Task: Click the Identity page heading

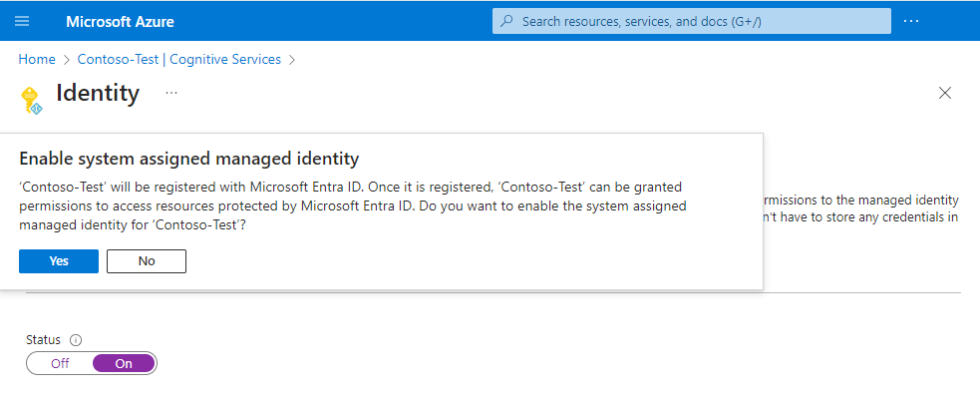Action: tap(98, 93)
